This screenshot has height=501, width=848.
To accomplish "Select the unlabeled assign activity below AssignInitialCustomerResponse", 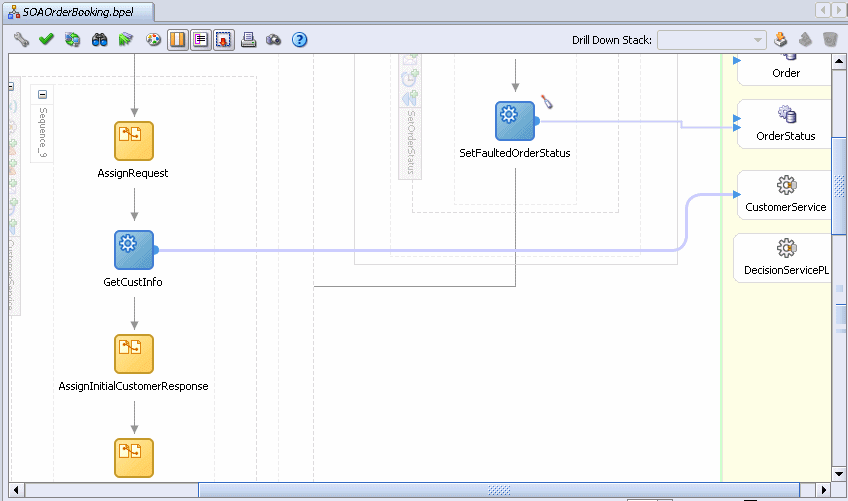I will [x=134, y=458].
